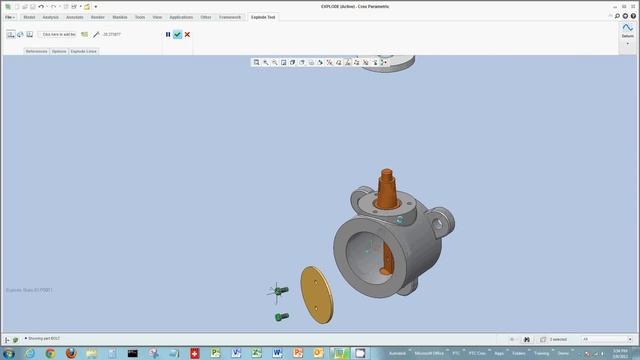Open the saved orientations icon in graphics toolbar
The image size is (640, 360).
tap(302, 62)
